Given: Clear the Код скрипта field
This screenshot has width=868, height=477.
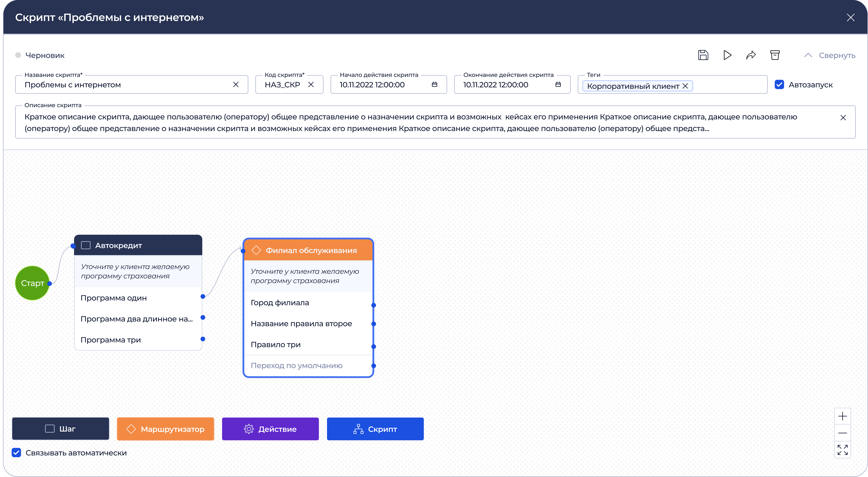Looking at the screenshot, I should (311, 84).
